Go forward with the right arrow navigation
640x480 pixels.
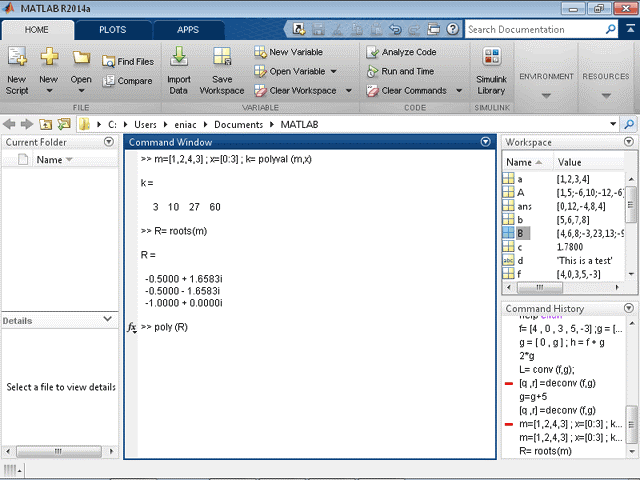tap(27, 124)
